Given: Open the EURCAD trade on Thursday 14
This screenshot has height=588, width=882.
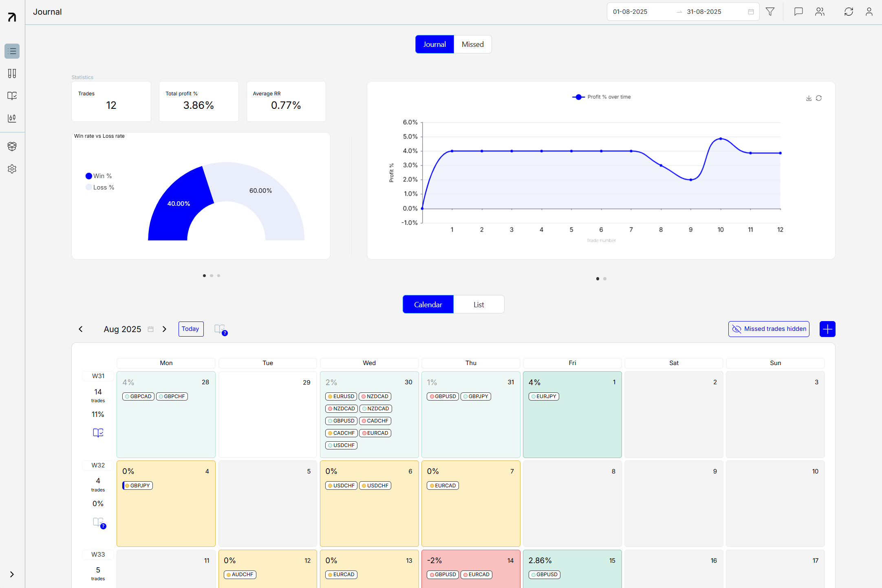Looking at the screenshot, I should (476, 575).
